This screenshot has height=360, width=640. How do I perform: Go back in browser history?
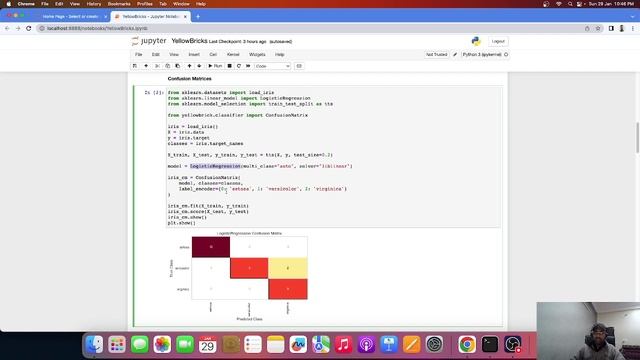click(x=7, y=28)
